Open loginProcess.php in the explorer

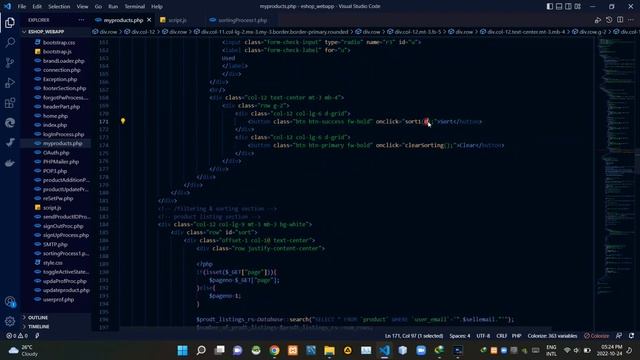tap(63, 134)
